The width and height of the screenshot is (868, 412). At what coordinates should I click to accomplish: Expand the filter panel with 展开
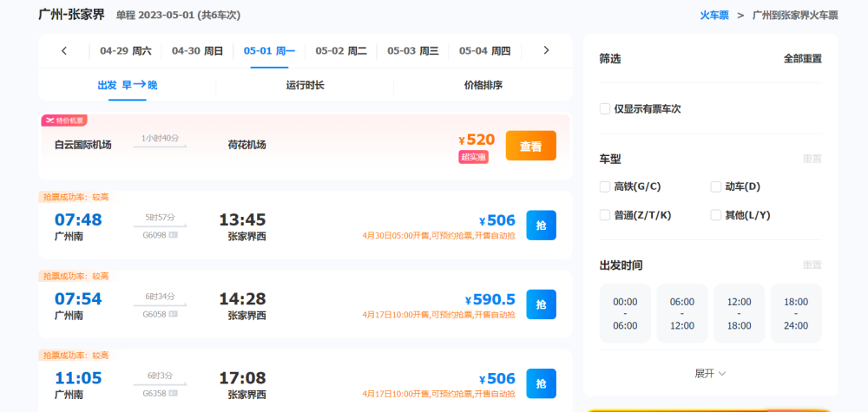[710, 373]
